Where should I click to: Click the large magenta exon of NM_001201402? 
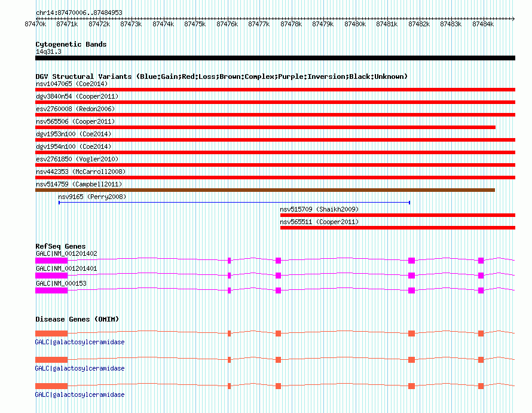pos(51,261)
